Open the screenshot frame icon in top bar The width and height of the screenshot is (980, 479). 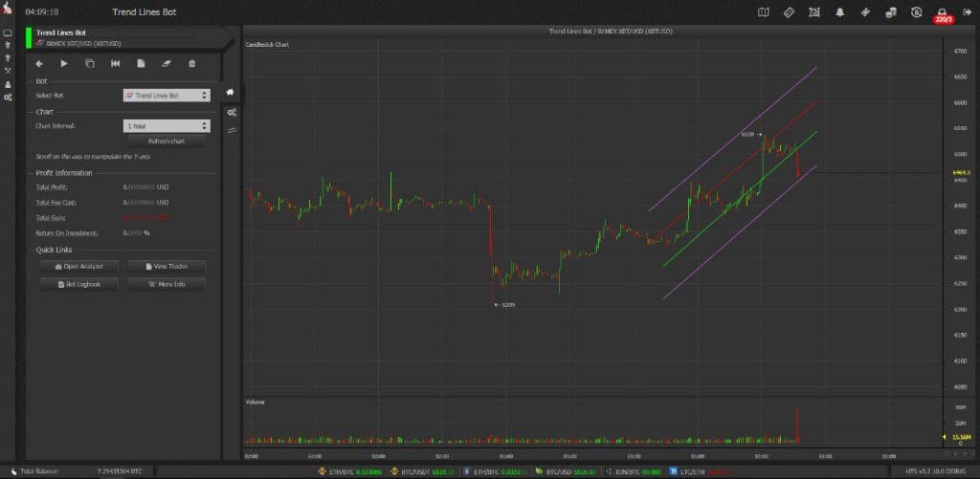coord(814,11)
